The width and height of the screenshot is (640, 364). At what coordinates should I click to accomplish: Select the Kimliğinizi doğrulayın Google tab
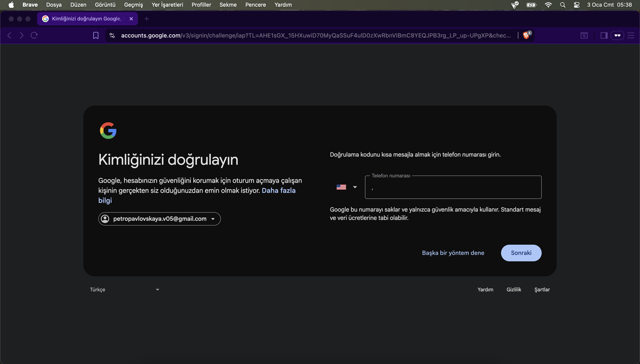tap(87, 19)
